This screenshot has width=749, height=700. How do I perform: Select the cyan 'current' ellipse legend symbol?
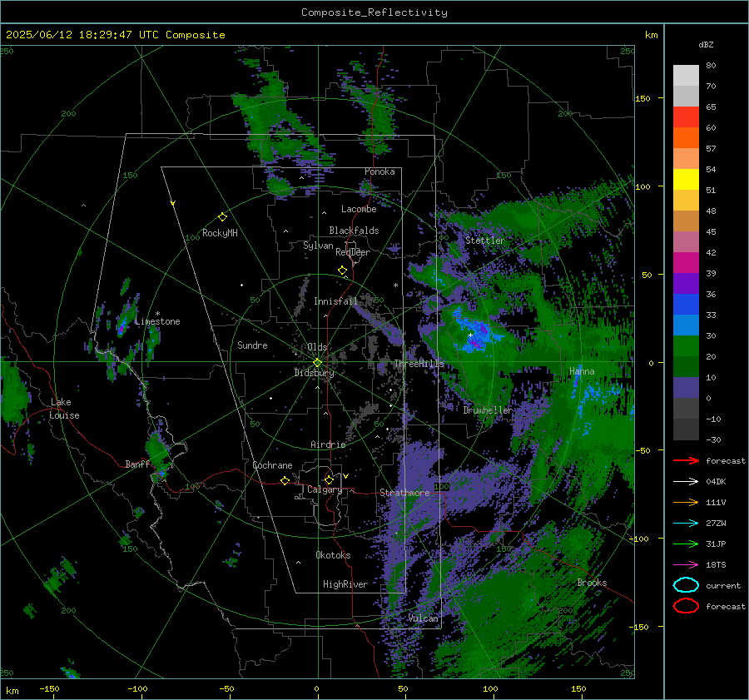686,585
